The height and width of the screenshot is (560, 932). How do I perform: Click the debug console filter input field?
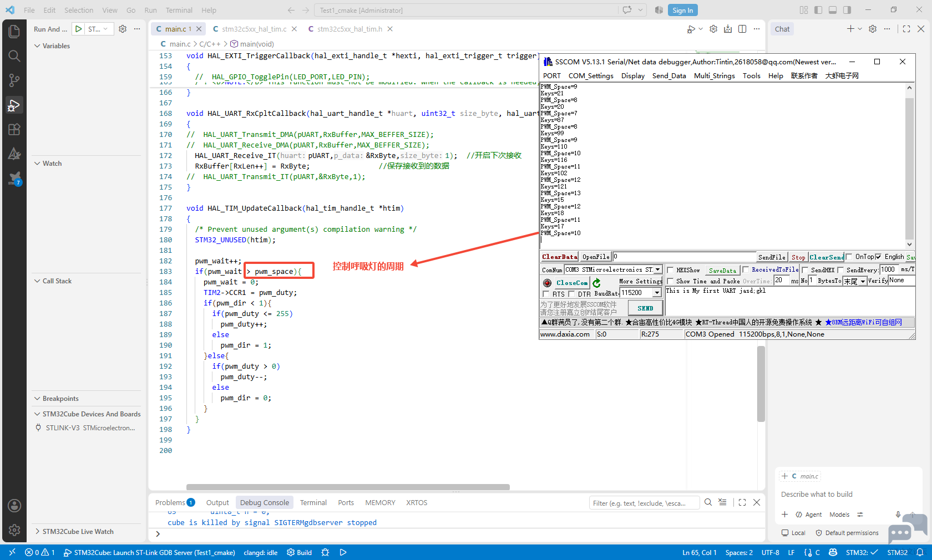tap(644, 503)
